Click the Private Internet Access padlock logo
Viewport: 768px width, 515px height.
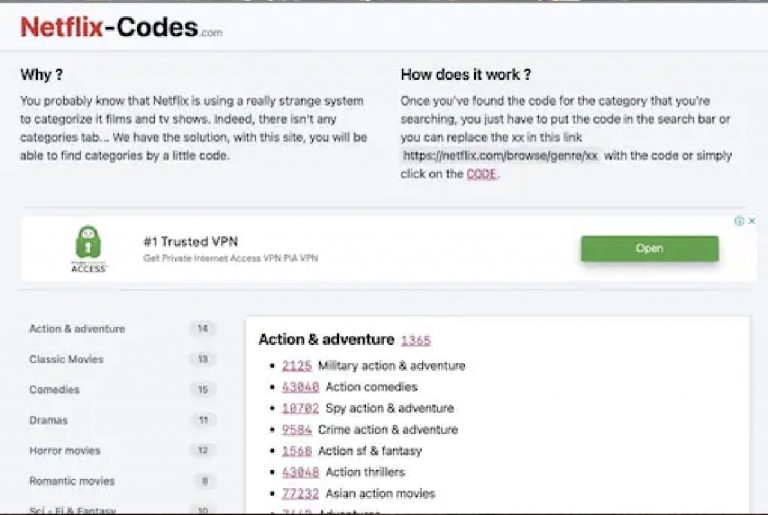point(89,248)
